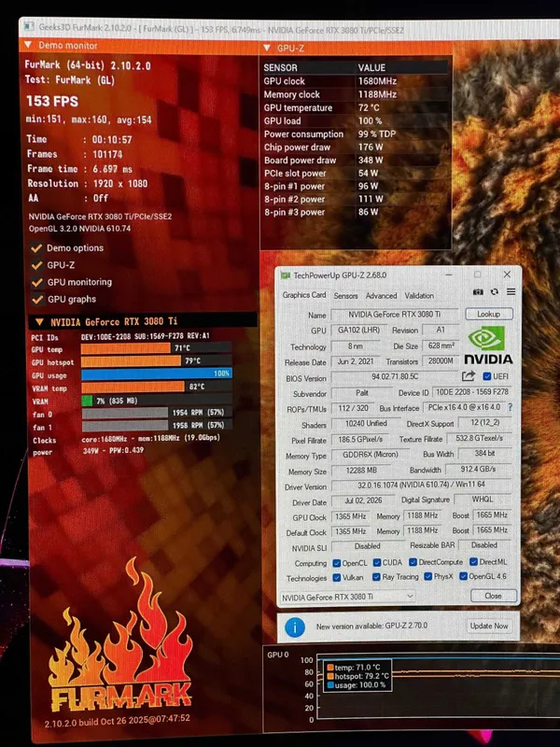Click the fan 1 RPM bar
Image resolution: width=560 pixels, height=747 pixels.
pyautogui.click(x=157, y=425)
